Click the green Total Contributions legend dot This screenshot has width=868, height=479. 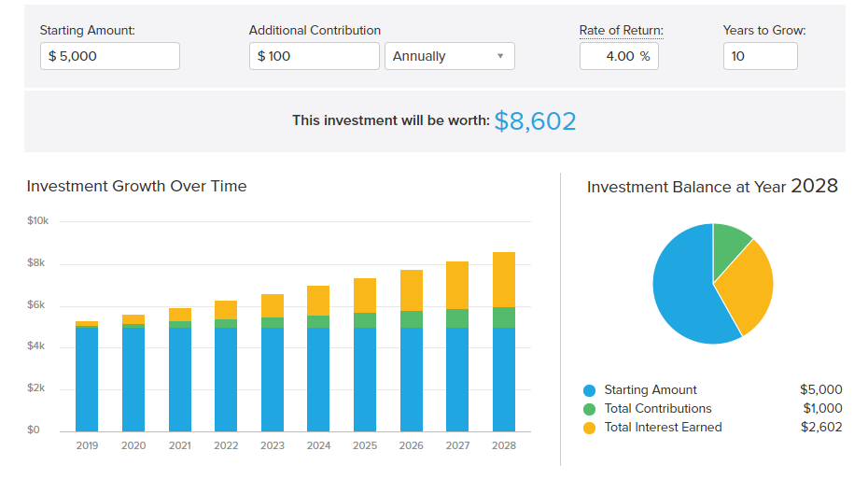click(x=589, y=409)
